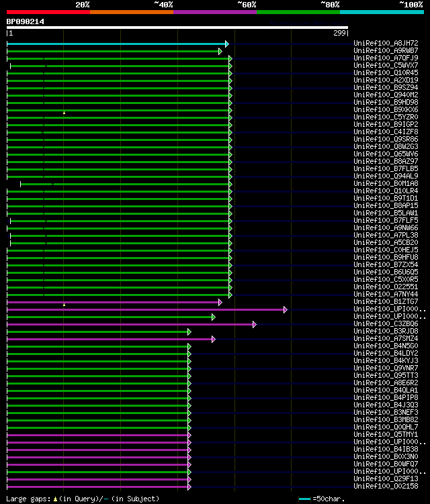Click the yellow triangle in the Large gaps legend
430x504 pixels.
click(x=55, y=499)
